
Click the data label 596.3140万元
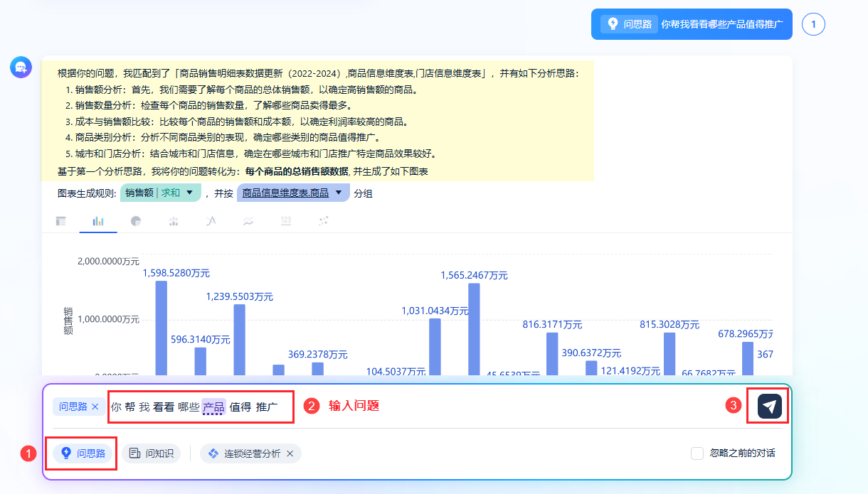[x=201, y=340]
